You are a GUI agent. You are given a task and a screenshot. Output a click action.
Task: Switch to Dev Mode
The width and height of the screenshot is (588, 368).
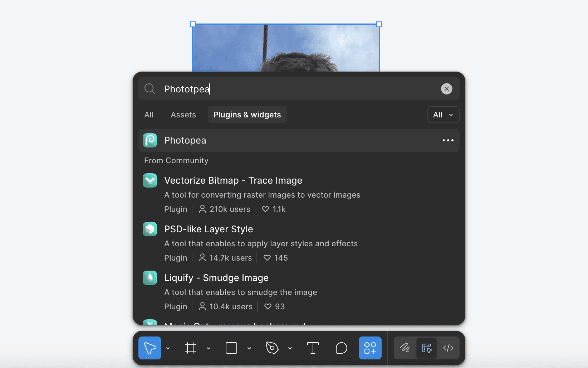coord(448,348)
